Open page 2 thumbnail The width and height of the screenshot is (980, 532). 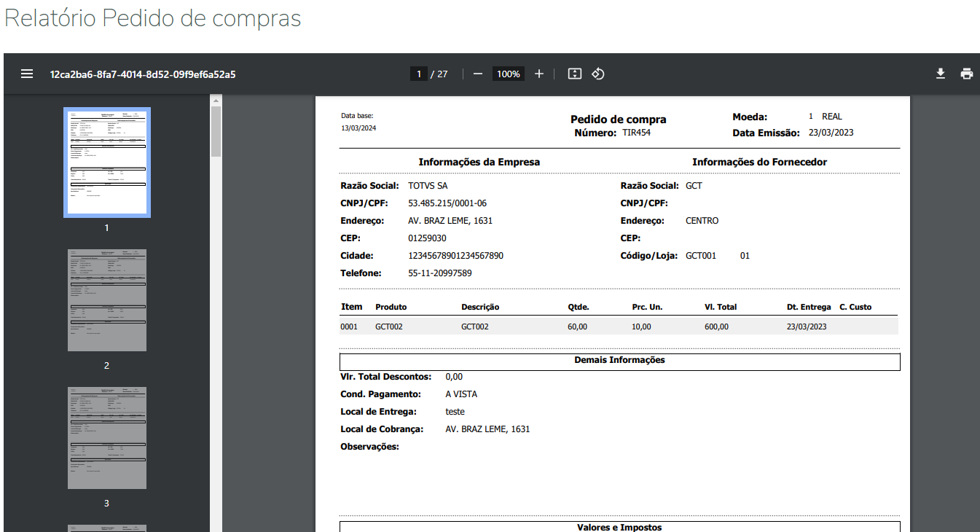pyautogui.click(x=107, y=300)
